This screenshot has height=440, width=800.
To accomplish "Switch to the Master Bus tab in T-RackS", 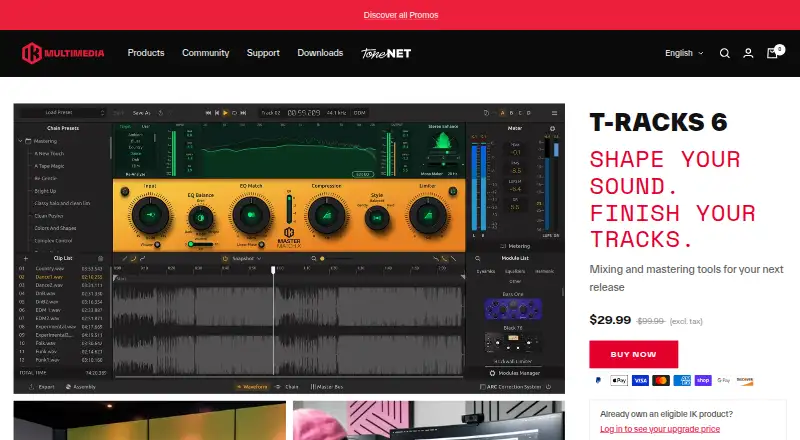I will [x=327, y=387].
